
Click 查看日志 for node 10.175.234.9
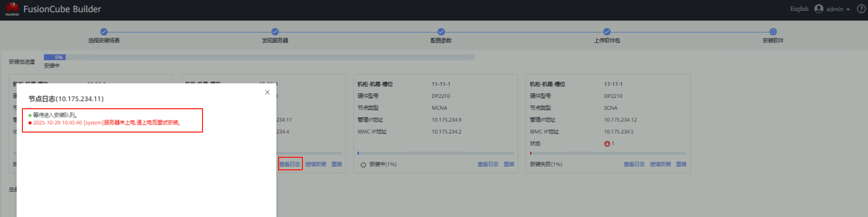click(x=488, y=164)
